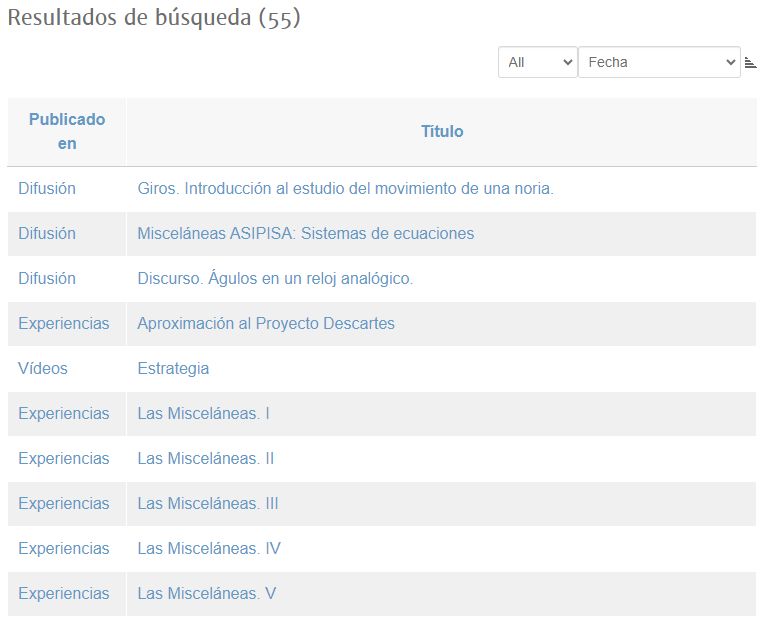Open Las Misceláneas. II article
765x622 pixels.
pos(205,459)
